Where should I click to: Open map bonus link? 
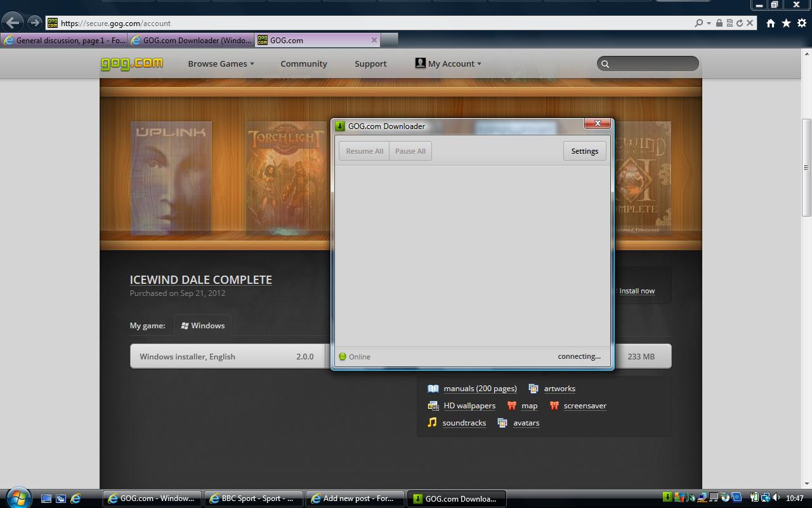(529, 406)
